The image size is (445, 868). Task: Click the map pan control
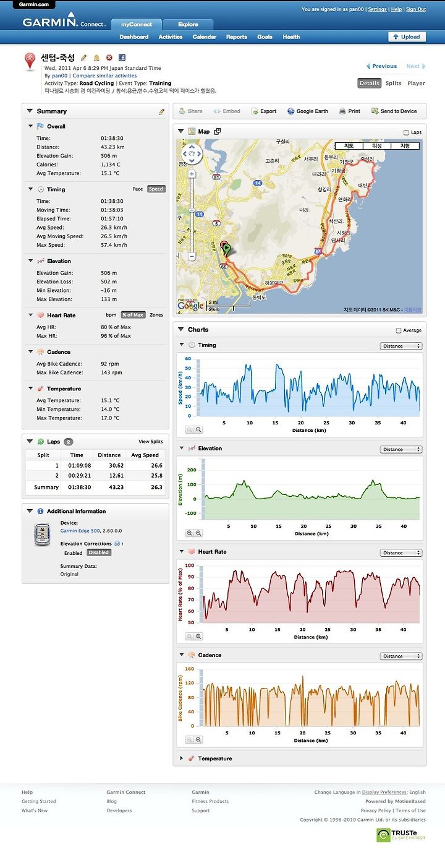pyautogui.click(x=192, y=153)
